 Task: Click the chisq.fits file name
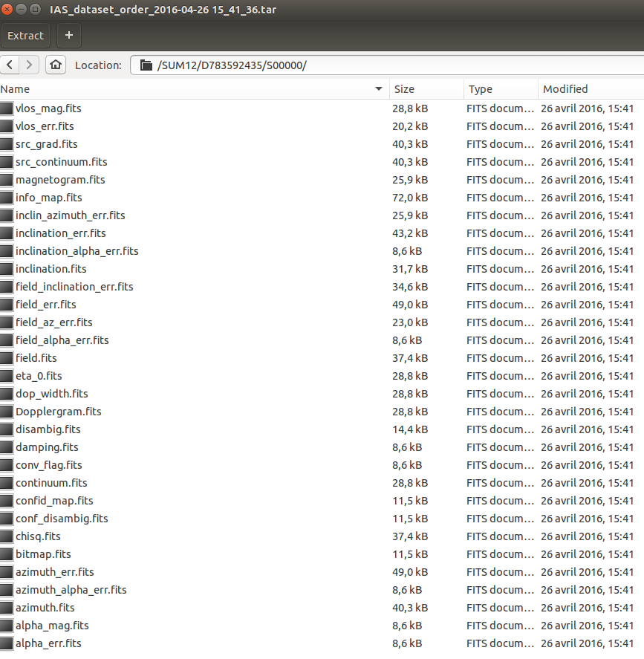tap(38, 536)
